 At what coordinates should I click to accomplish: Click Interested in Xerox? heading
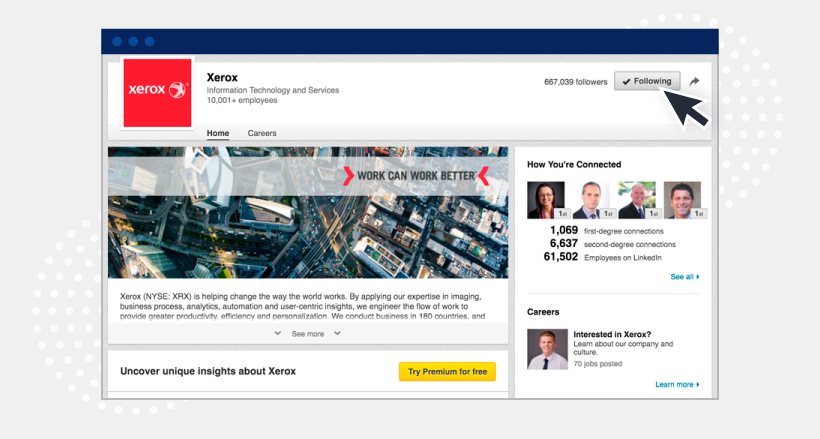tap(612, 334)
